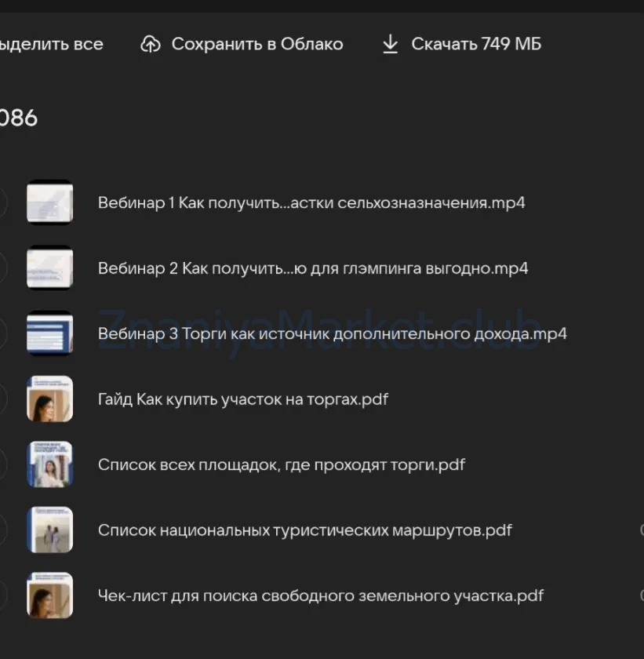This screenshot has height=659, width=644.
Task: Open Вебинар 2 про глэмпинг file
Action: tap(313, 268)
